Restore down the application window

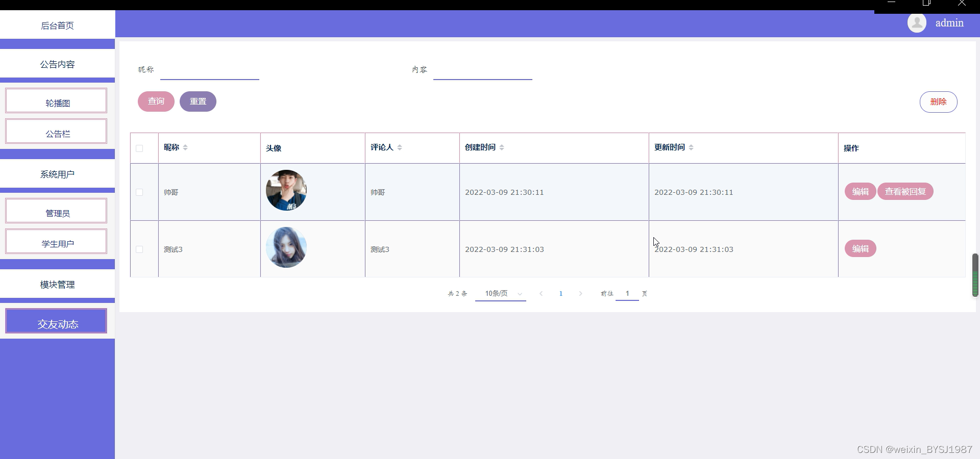point(926,3)
